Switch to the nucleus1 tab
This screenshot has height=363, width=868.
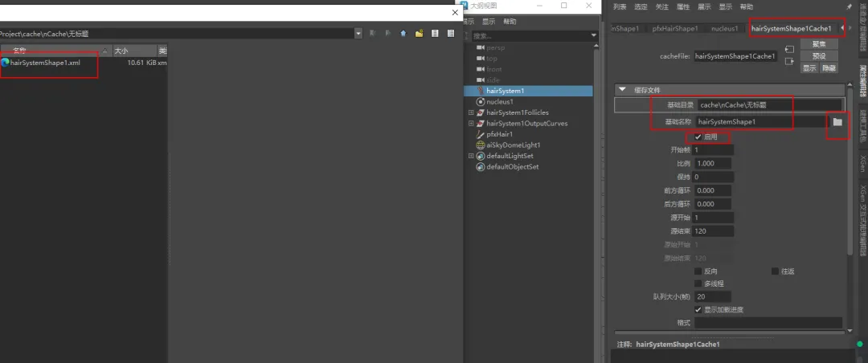click(723, 28)
